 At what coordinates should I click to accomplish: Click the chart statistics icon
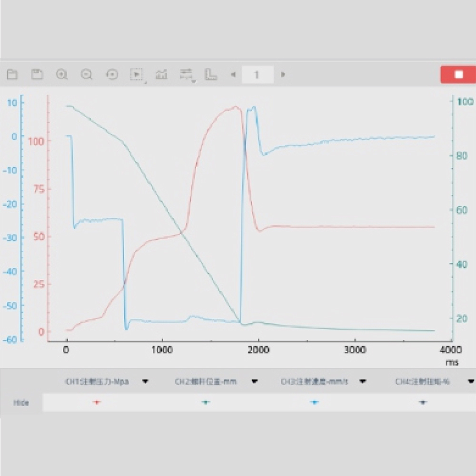pyautogui.click(x=161, y=74)
